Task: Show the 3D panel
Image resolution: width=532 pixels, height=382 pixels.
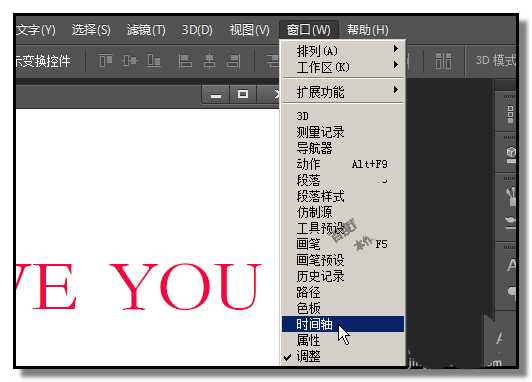Action: [x=343, y=116]
